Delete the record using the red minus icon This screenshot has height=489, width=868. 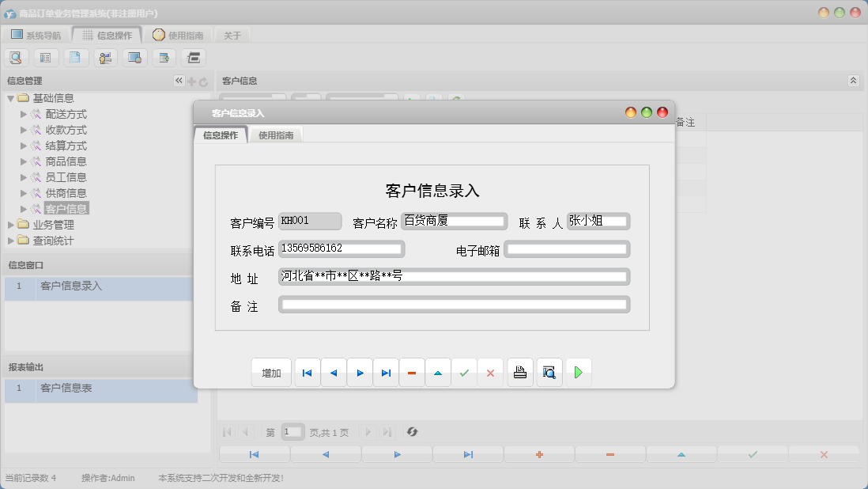pos(412,372)
